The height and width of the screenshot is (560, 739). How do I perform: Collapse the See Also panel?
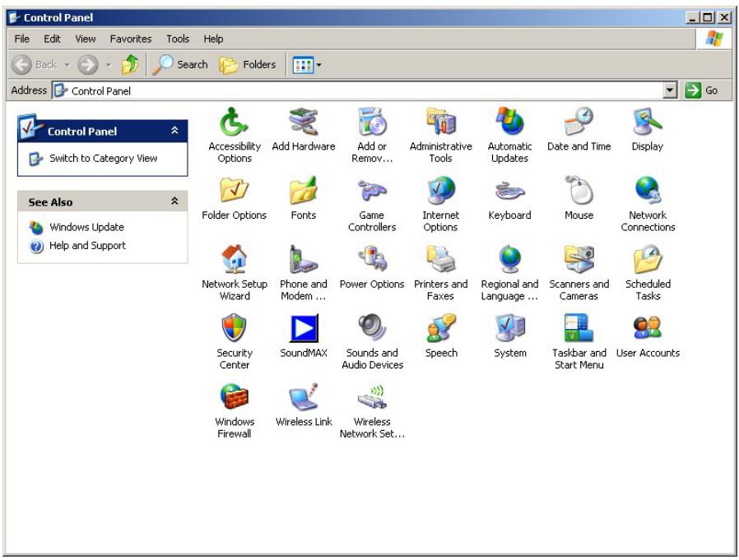tap(174, 201)
